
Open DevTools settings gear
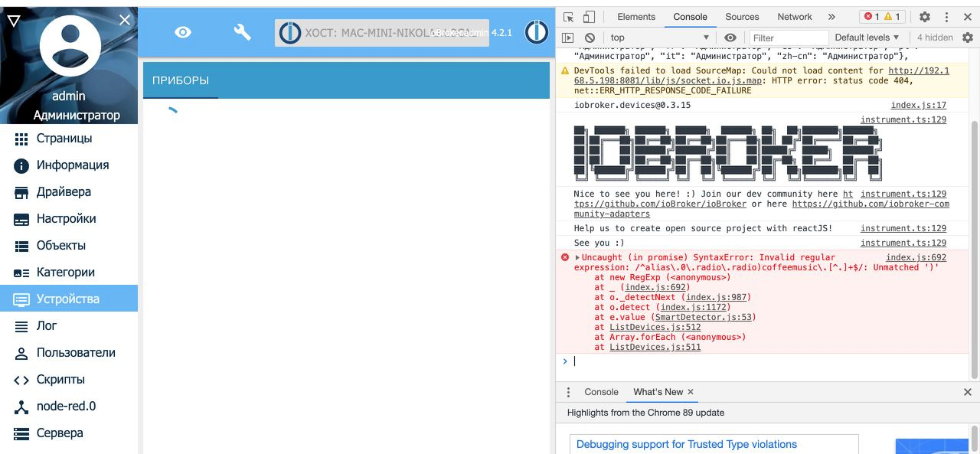(925, 16)
